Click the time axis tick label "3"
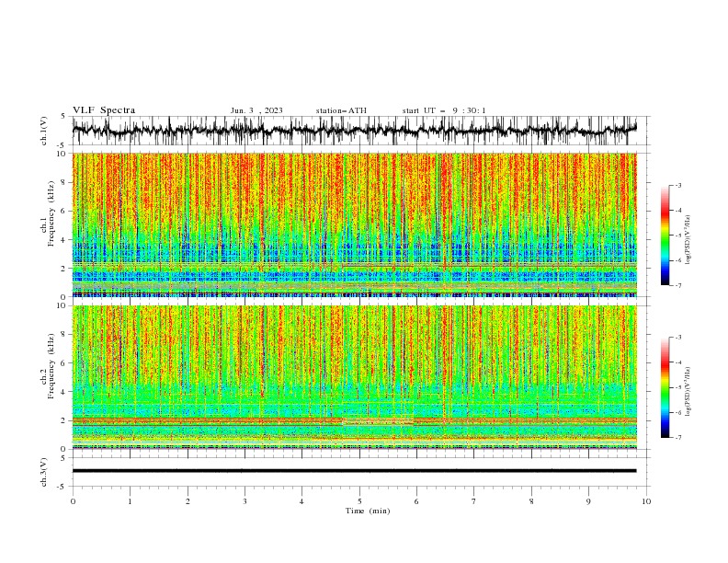This screenshot has height=563, width=728. tap(245, 501)
